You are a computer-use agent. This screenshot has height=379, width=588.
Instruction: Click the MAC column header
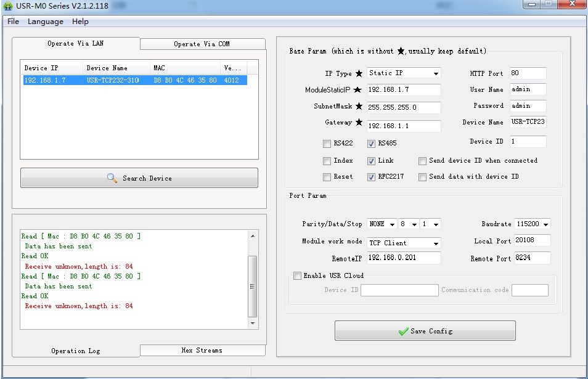point(186,68)
